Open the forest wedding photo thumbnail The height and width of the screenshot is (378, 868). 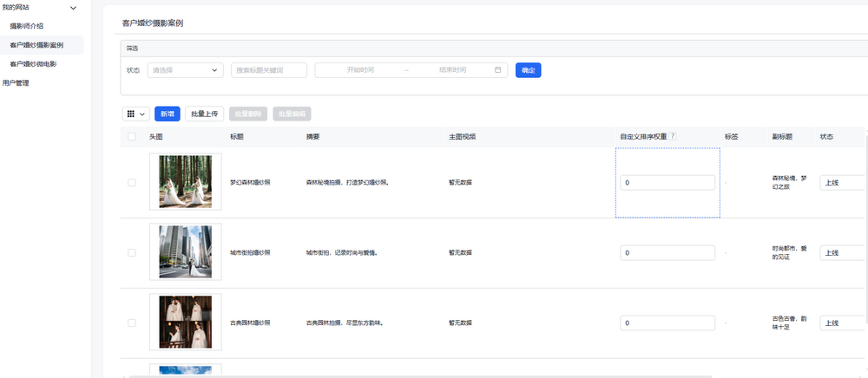186,181
